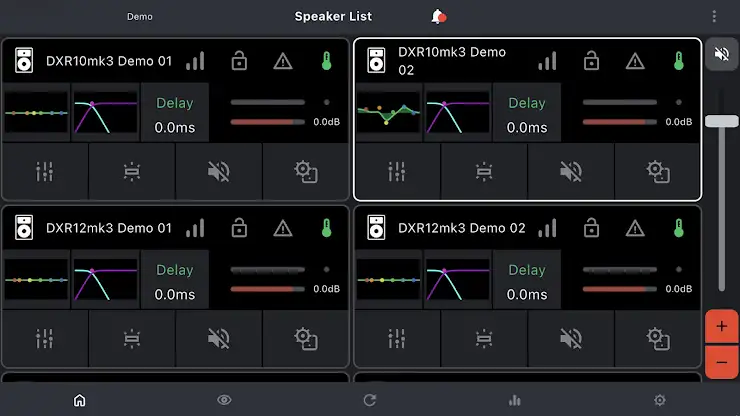The height and width of the screenshot is (416, 740).
Task: Identify DXR10mk3 Demo 02 with flash icon
Action: click(484, 171)
